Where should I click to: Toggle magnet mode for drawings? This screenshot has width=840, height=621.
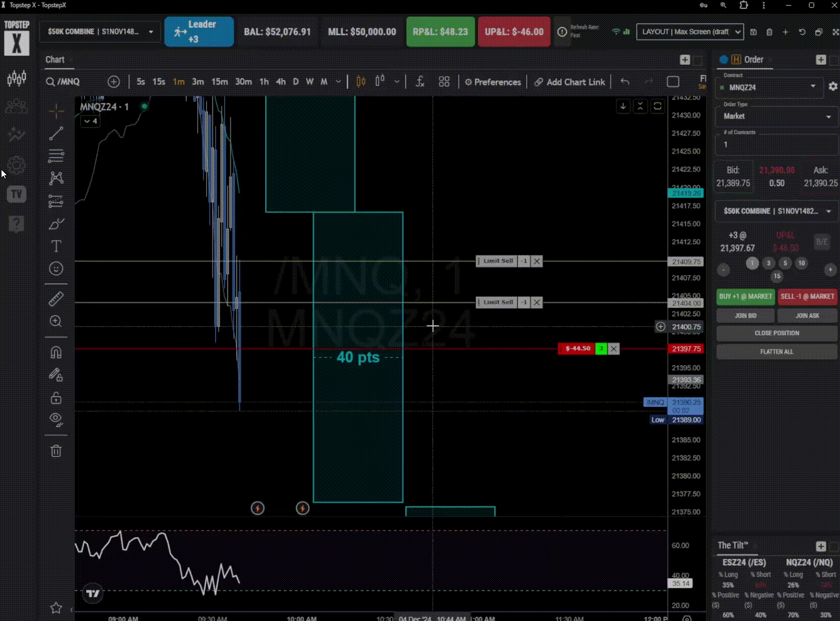(x=56, y=352)
